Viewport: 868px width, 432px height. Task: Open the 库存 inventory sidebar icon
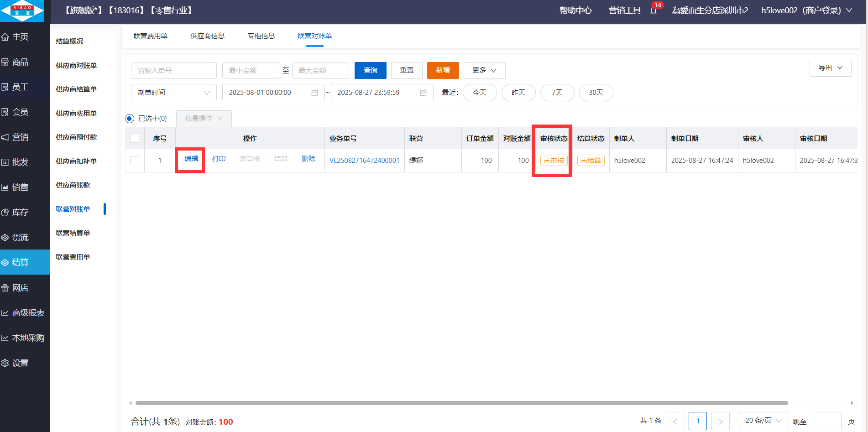click(5, 213)
